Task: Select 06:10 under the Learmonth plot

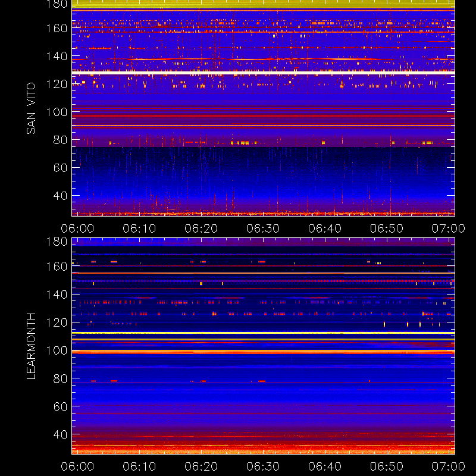Action: 139,466
